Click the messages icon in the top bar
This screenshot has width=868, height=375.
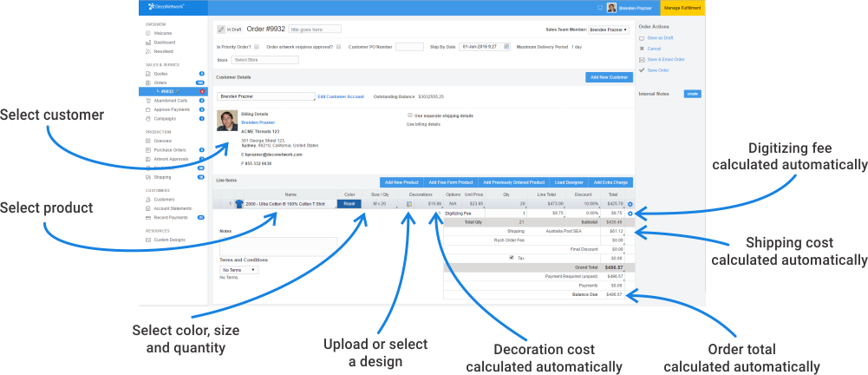click(x=601, y=7)
